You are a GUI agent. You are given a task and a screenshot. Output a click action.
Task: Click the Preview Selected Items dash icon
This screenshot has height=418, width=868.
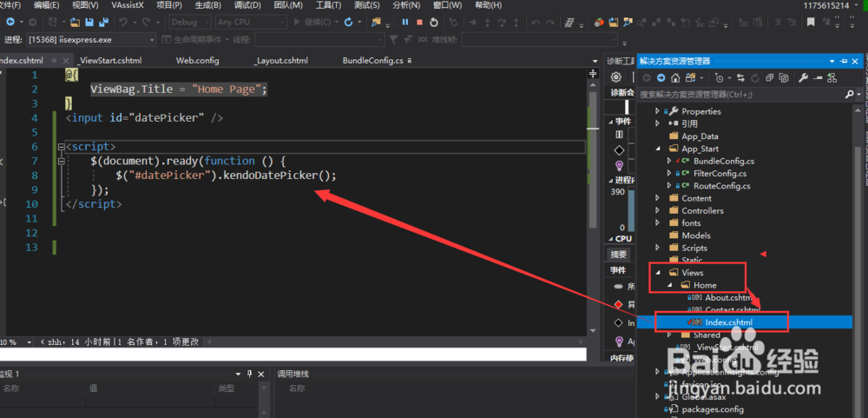click(818, 78)
